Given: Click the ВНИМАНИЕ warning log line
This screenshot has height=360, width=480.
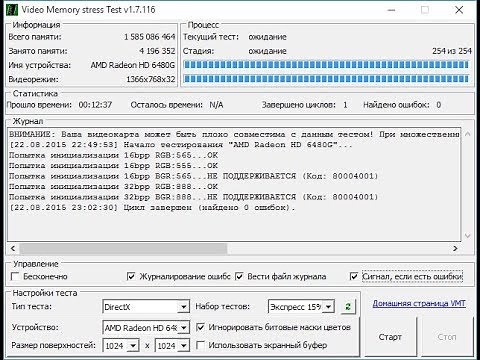Looking at the screenshot, I should coord(234,134).
